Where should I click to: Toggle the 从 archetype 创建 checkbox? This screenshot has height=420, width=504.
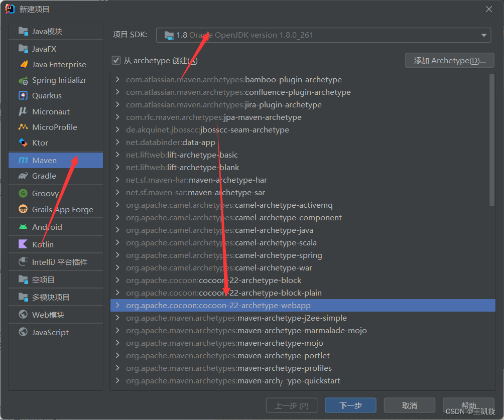[116, 60]
